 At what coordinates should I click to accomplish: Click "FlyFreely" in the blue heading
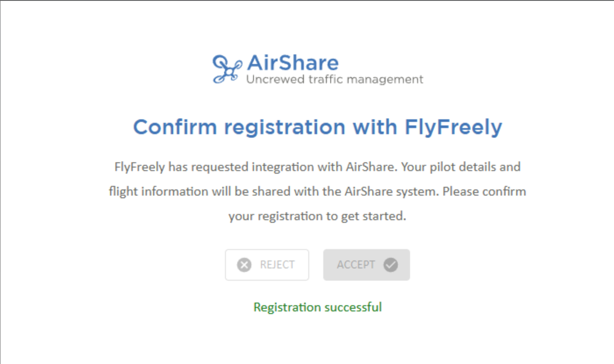click(x=453, y=127)
